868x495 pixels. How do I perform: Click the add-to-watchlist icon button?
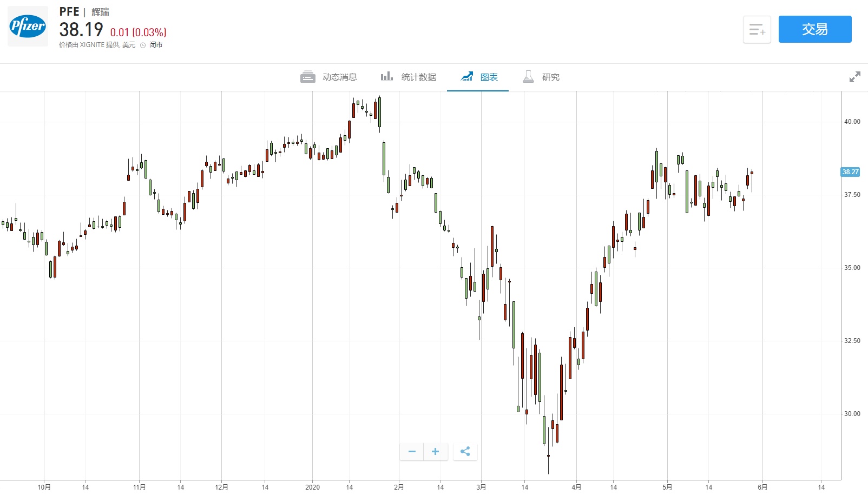[757, 30]
